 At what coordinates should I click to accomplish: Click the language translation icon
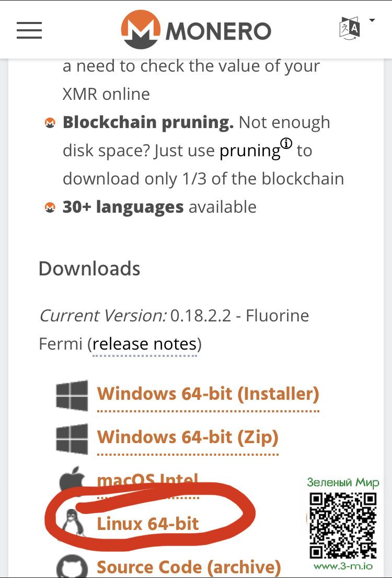(350, 28)
